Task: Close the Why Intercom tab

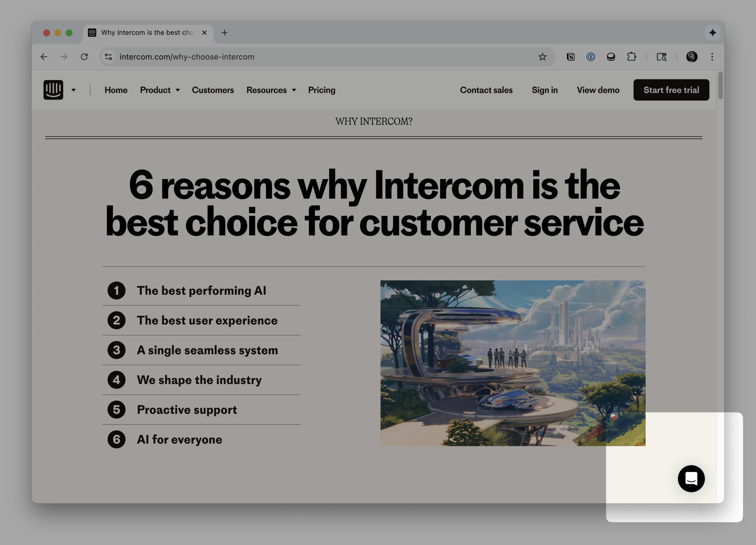Action: coord(204,33)
